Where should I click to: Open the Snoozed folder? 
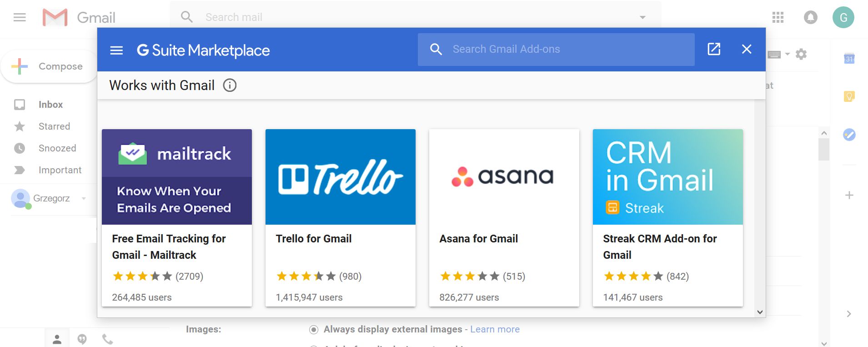coord(57,148)
